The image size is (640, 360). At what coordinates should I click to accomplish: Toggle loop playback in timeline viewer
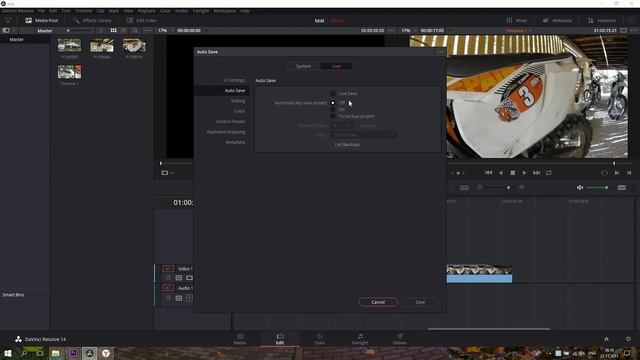[549, 173]
